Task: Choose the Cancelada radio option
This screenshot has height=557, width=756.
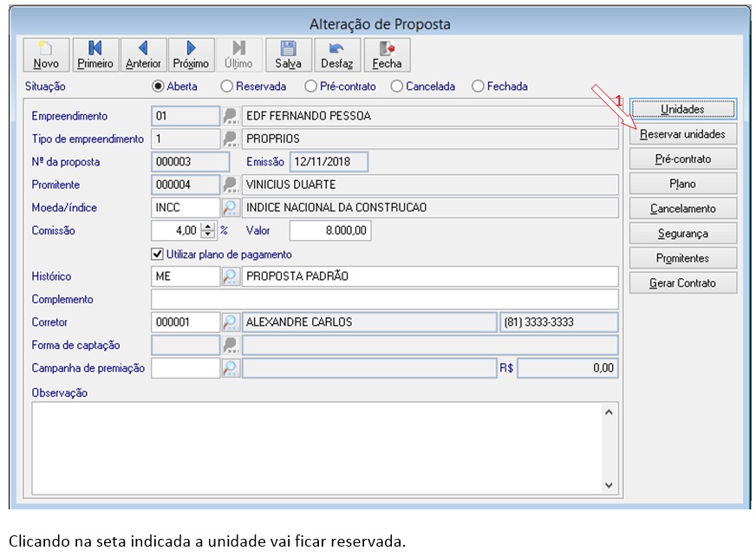Action: (x=397, y=87)
